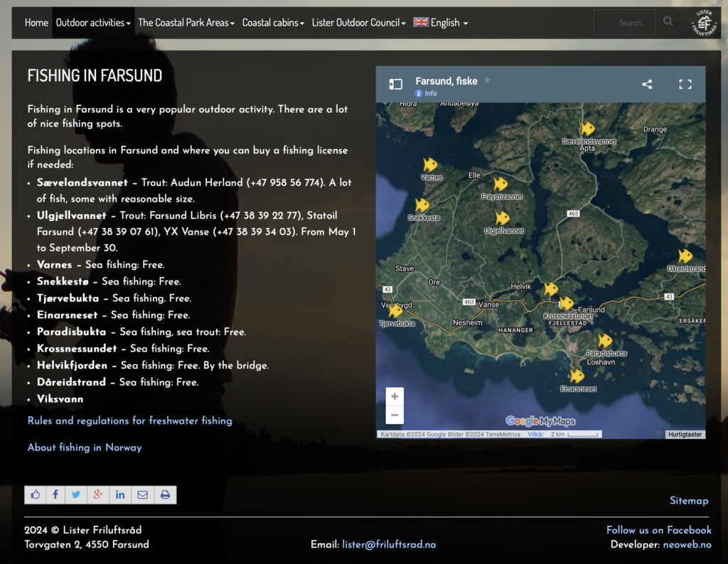Viewport: 728px width, 564px height.
Task: Select the Helvikfjorden list entry
Action: coord(153,366)
